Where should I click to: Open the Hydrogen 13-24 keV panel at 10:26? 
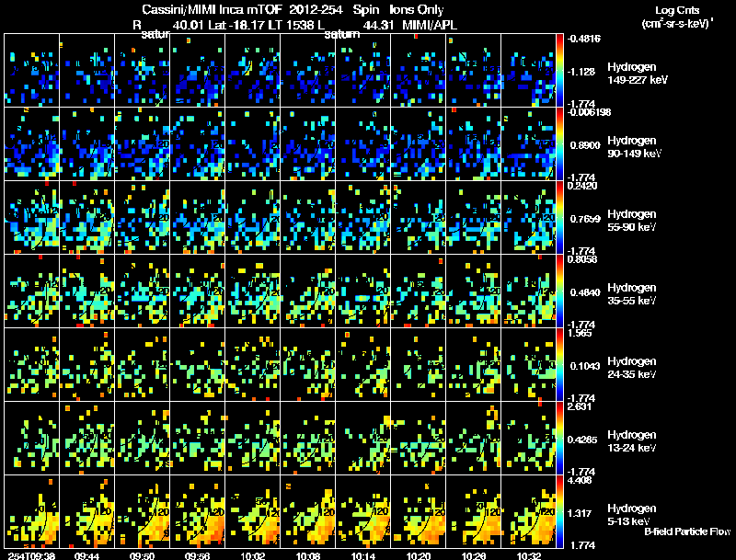[473, 438]
